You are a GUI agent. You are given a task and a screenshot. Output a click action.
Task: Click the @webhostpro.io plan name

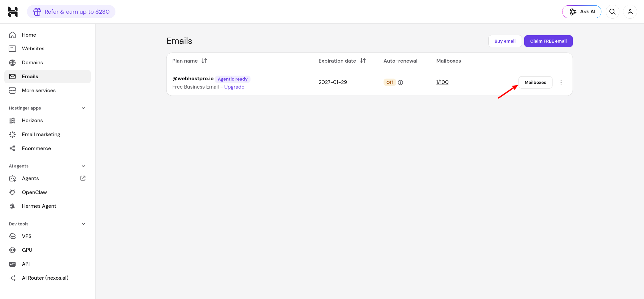pyautogui.click(x=193, y=79)
